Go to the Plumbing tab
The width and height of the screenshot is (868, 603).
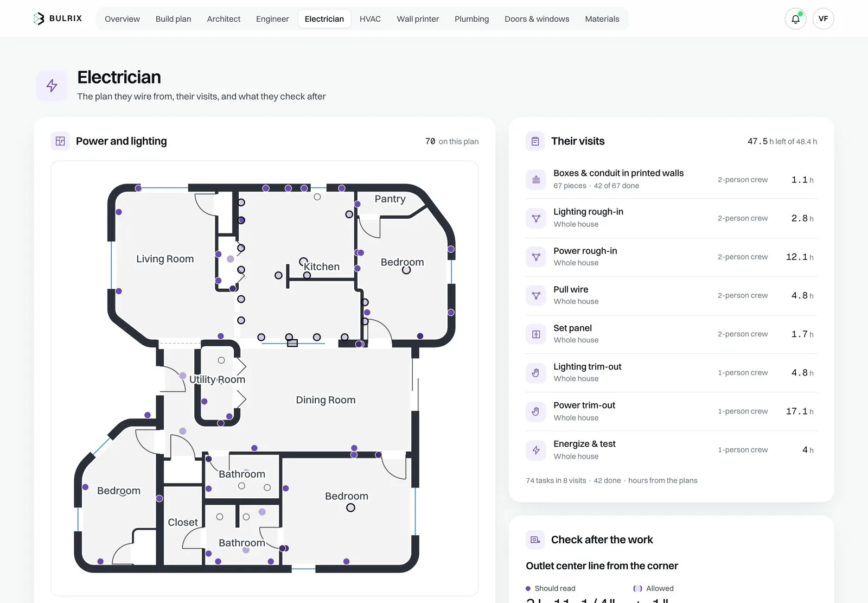471,19
